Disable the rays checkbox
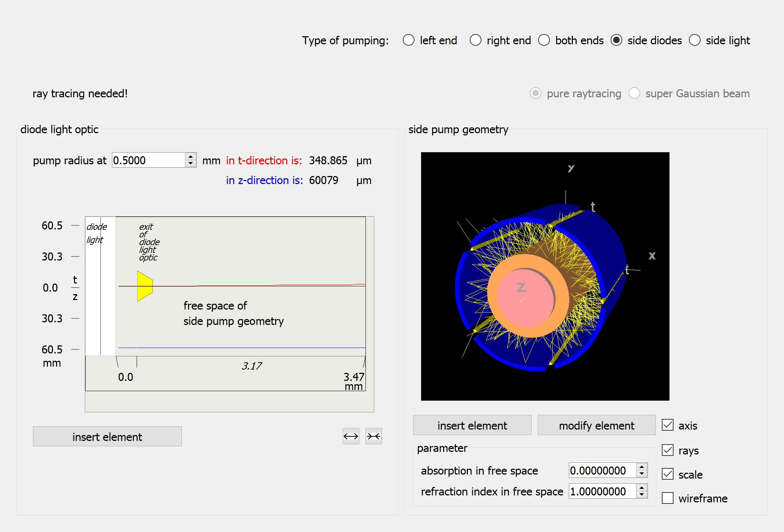The width and height of the screenshot is (784, 532). pyautogui.click(x=668, y=450)
